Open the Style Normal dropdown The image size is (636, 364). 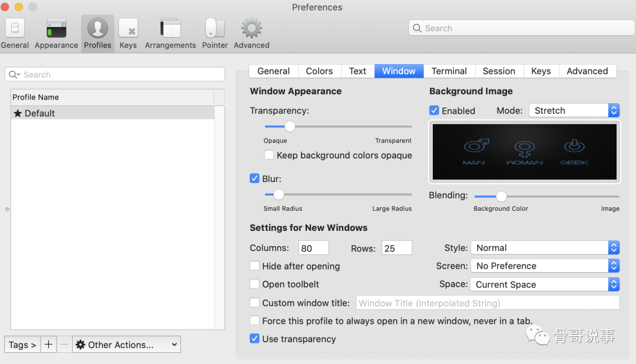(545, 247)
